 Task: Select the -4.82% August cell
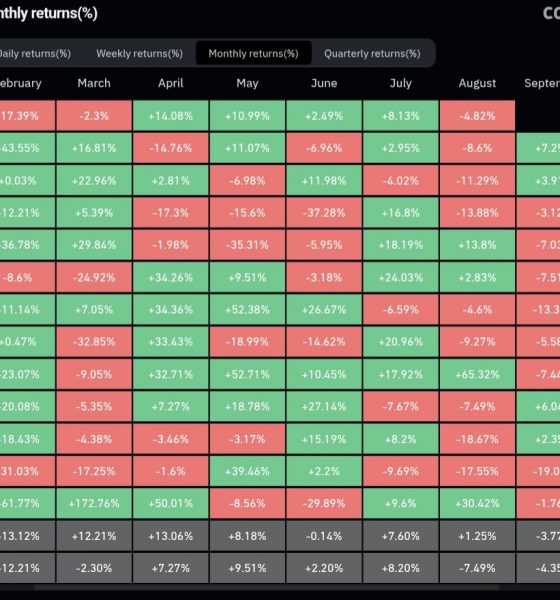point(477,116)
